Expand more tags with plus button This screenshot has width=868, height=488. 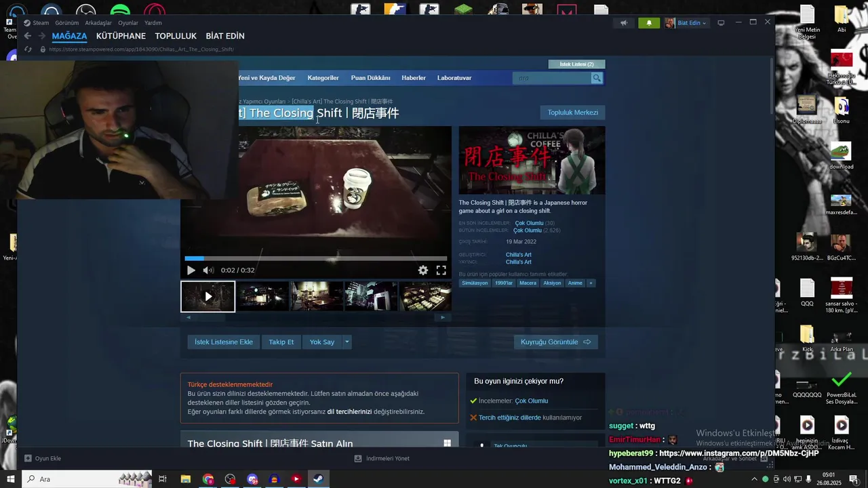[x=591, y=283]
